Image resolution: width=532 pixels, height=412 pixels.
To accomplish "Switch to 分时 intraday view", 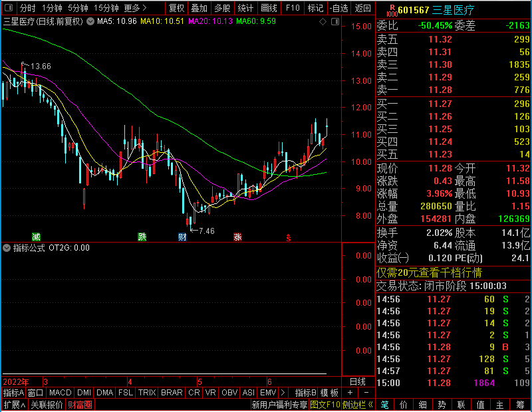I will click(27, 8).
